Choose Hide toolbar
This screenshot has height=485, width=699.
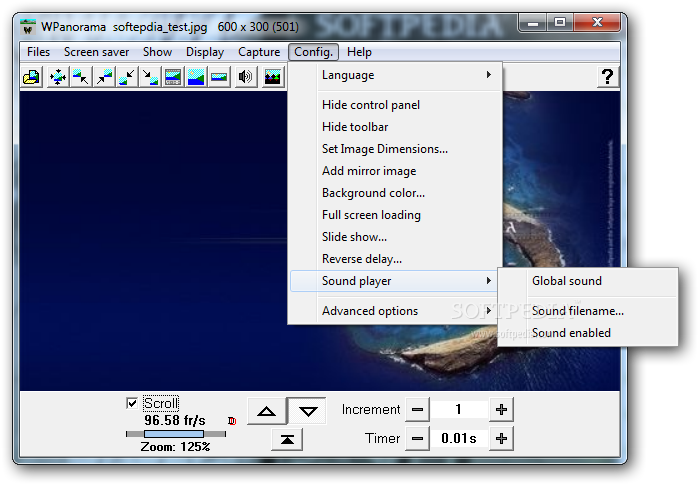tap(395, 127)
